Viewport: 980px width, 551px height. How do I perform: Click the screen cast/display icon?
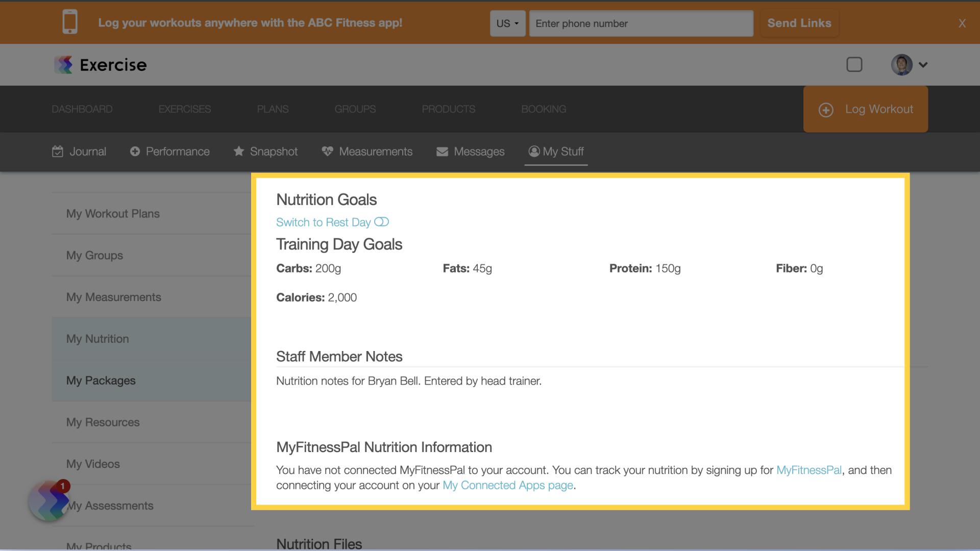click(x=855, y=65)
